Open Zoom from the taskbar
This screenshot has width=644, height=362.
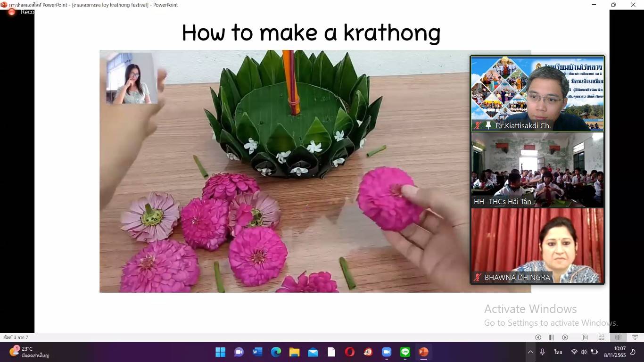387,352
